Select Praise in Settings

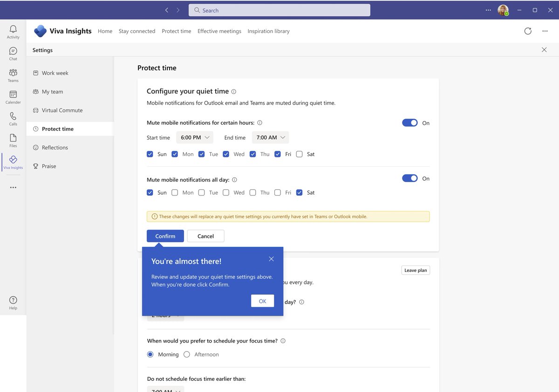coord(70,166)
